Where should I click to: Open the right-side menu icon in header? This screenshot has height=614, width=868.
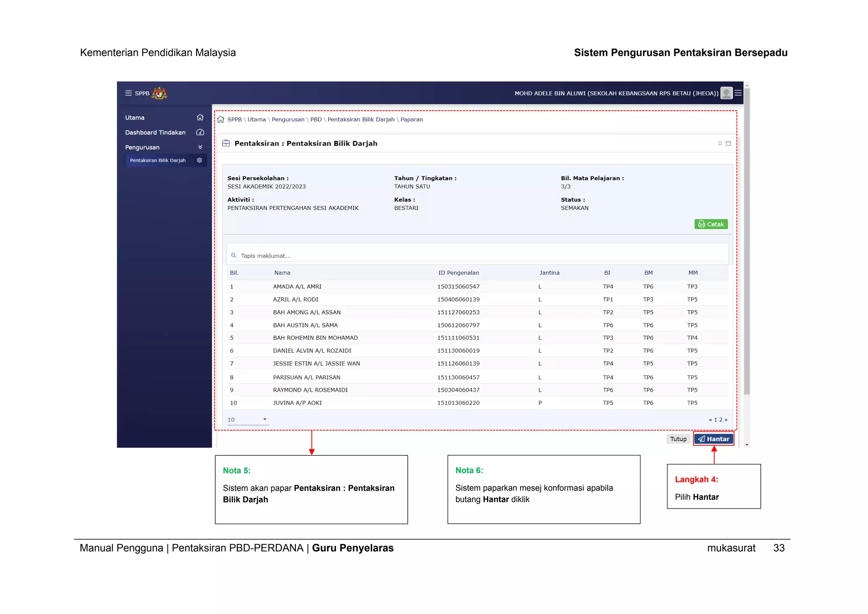coord(738,93)
